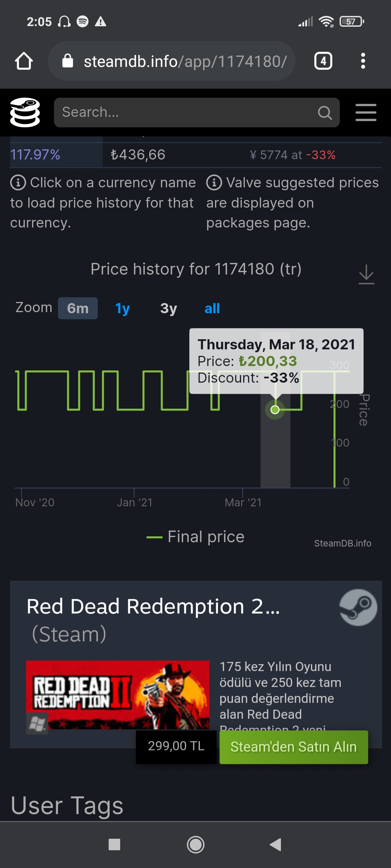
Task: Set chart zoom to 1y
Action: pyautogui.click(x=122, y=309)
